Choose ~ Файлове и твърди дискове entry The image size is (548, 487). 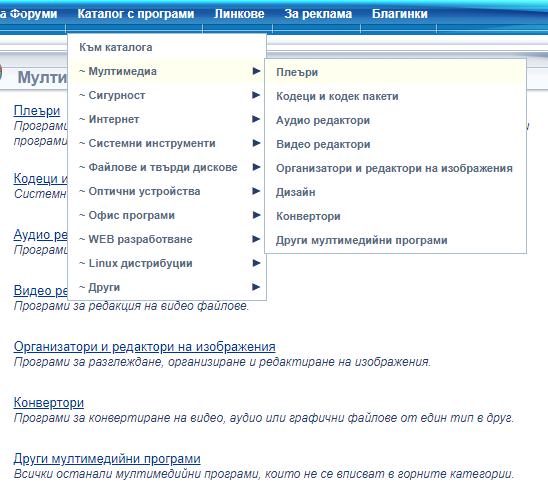167,167
